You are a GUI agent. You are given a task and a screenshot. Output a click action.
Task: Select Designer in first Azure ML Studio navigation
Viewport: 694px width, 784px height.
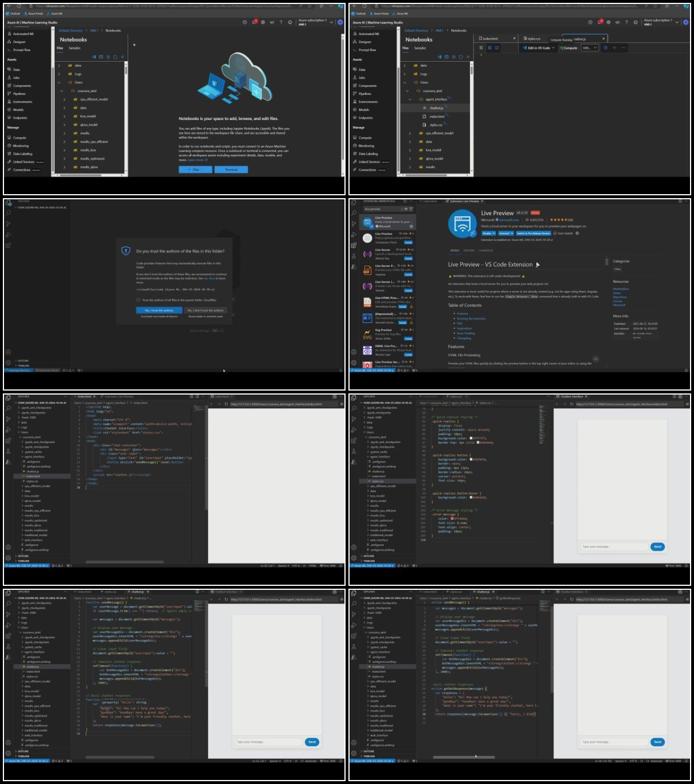tap(19, 42)
